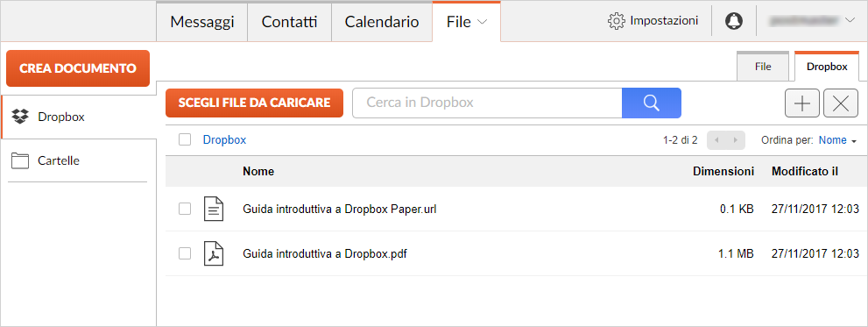Start search with the magnifier button

pyautogui.click(x=652, y=103)
